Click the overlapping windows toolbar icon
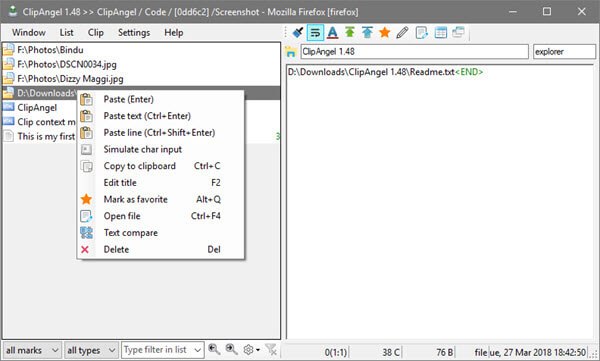Screen dimensions: 600x361 (x=458, y=32)
